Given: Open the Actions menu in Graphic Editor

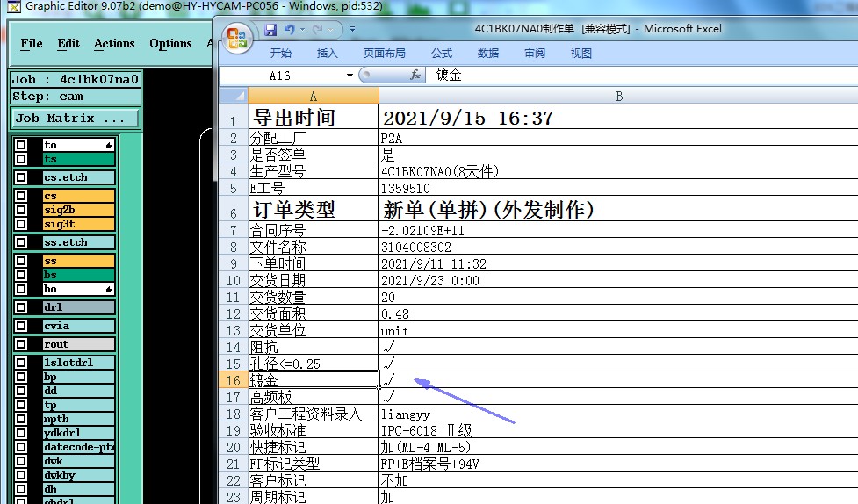Looking at the screenshot, I should coord(114,44).
